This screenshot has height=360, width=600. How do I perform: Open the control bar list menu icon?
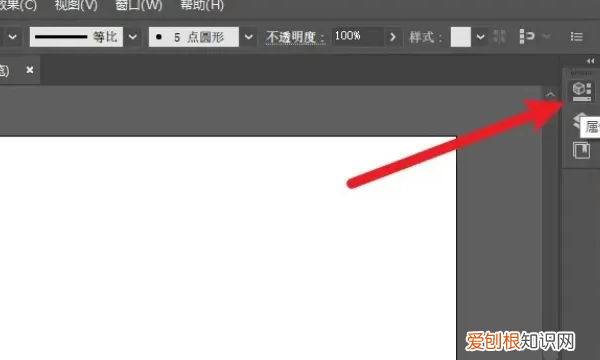[576, 37]
